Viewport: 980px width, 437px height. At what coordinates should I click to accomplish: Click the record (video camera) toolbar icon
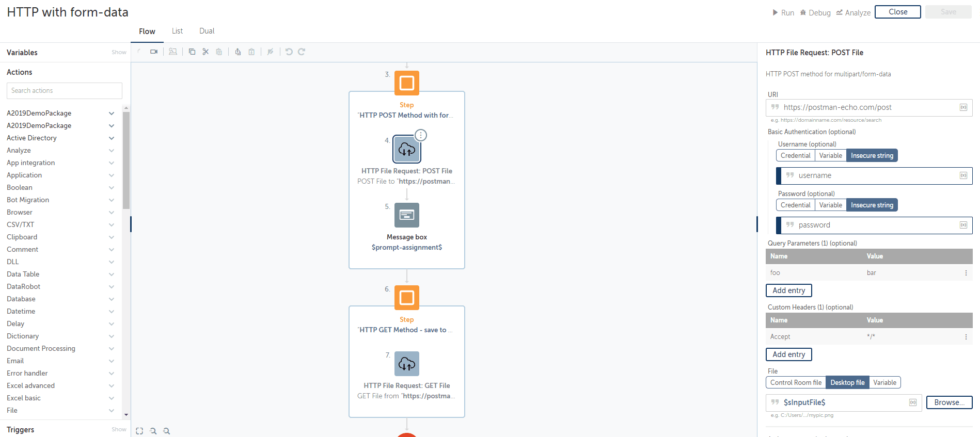[x=154, y=52]
